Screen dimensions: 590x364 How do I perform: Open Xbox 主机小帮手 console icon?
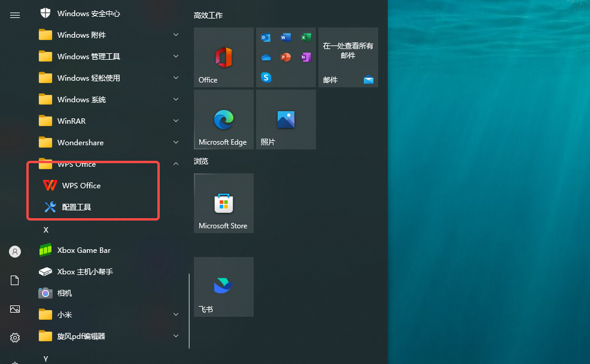[x=45, y=271]
